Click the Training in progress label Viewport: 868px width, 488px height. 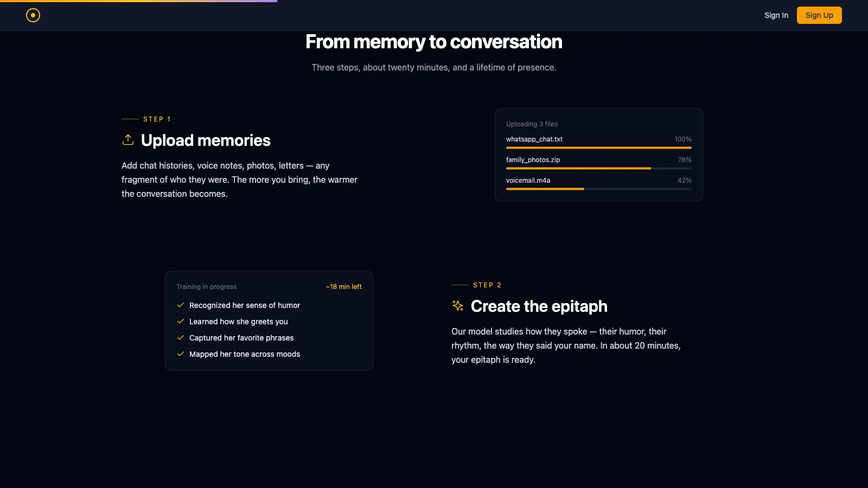[x=207, y=287]
